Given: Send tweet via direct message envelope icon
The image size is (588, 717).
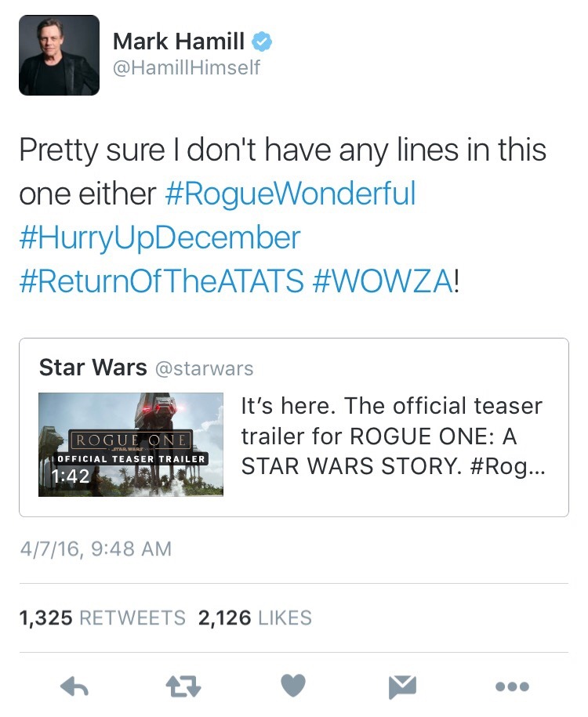Looking at the screenshot, I should (403, 687).
